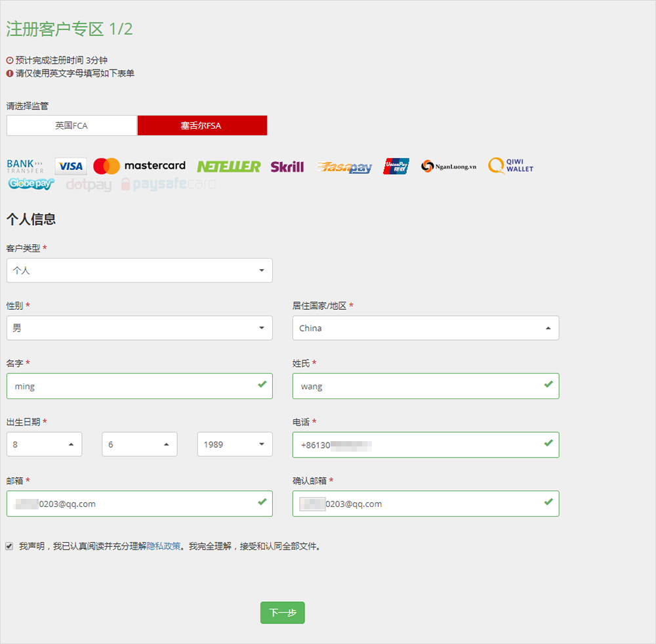This screenshot has height=644, width=656.
Task: Uncheck the privacy policy declaration checkbox
Action: pyautogui.click(x=9, y=546)
